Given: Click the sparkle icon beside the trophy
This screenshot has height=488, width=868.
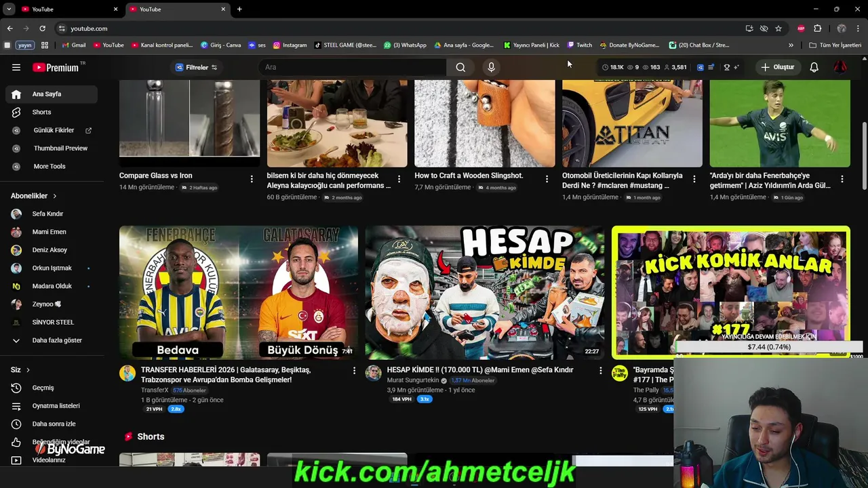Looking at the screenshot, I should tap(736, 67).
